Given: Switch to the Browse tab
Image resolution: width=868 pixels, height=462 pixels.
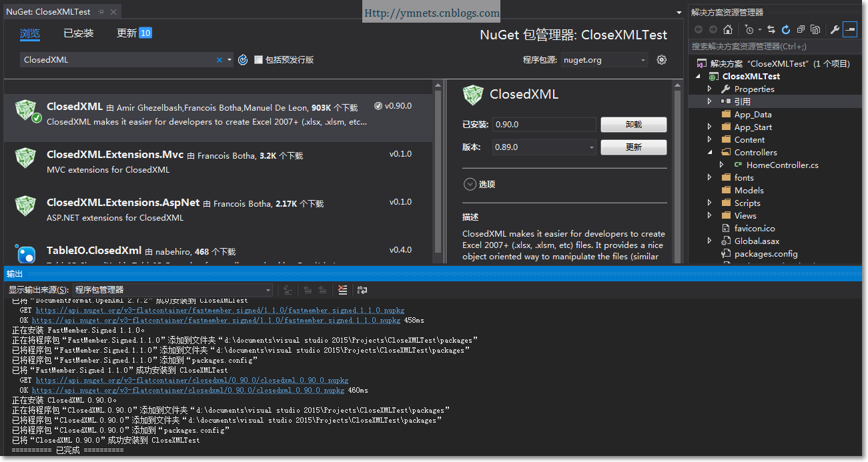Looking at the screenshot, I should [x=30, y=33].
